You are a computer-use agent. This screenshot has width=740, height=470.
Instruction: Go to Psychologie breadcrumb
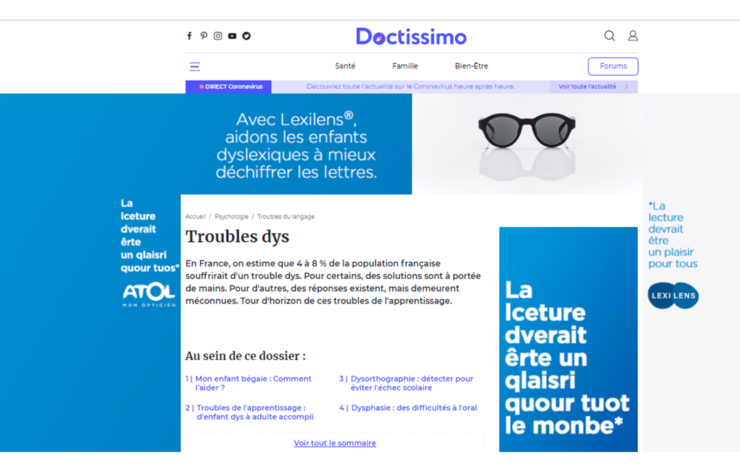(231, 217)
